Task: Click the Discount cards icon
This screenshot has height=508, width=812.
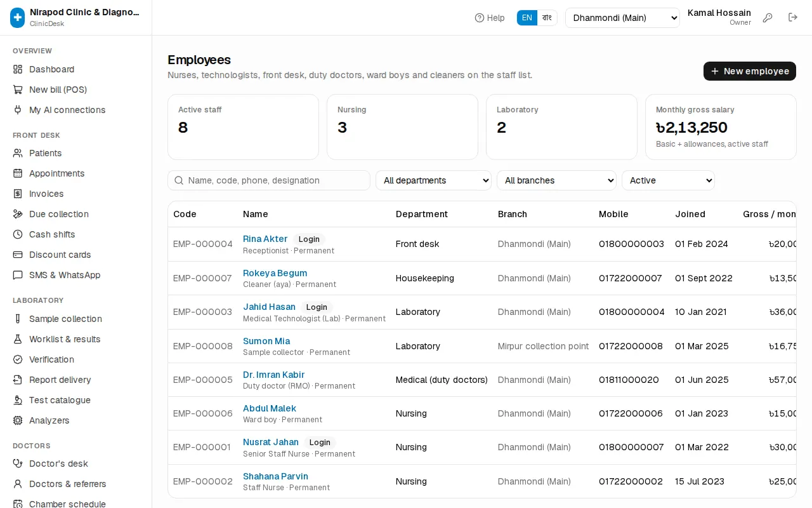Action: [x=18, y=255]
